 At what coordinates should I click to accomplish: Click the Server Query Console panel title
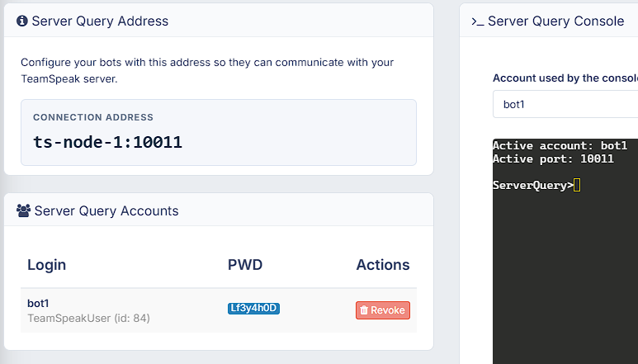[x=555, y=21]
